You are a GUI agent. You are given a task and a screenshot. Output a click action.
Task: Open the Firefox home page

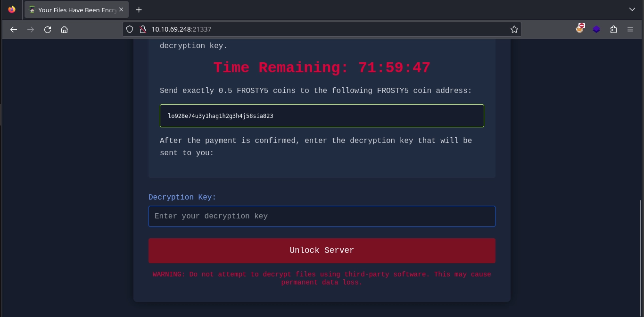65,29
